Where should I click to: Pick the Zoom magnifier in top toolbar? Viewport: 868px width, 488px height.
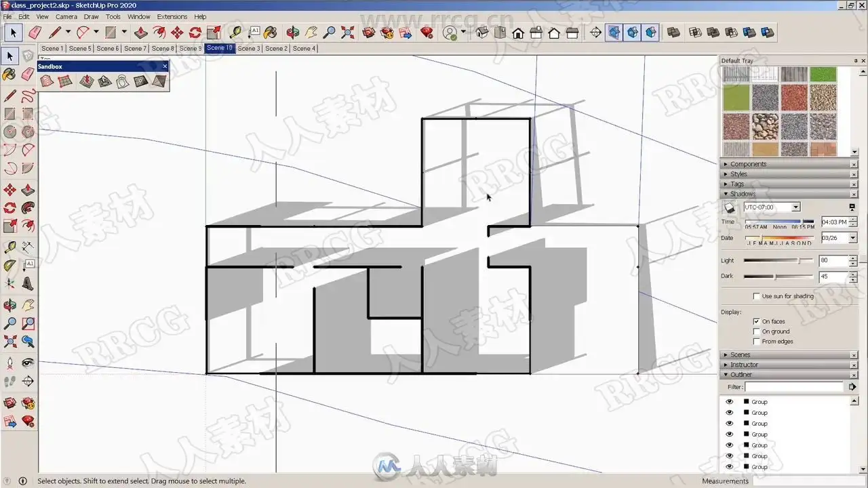[x=330, y=33]
